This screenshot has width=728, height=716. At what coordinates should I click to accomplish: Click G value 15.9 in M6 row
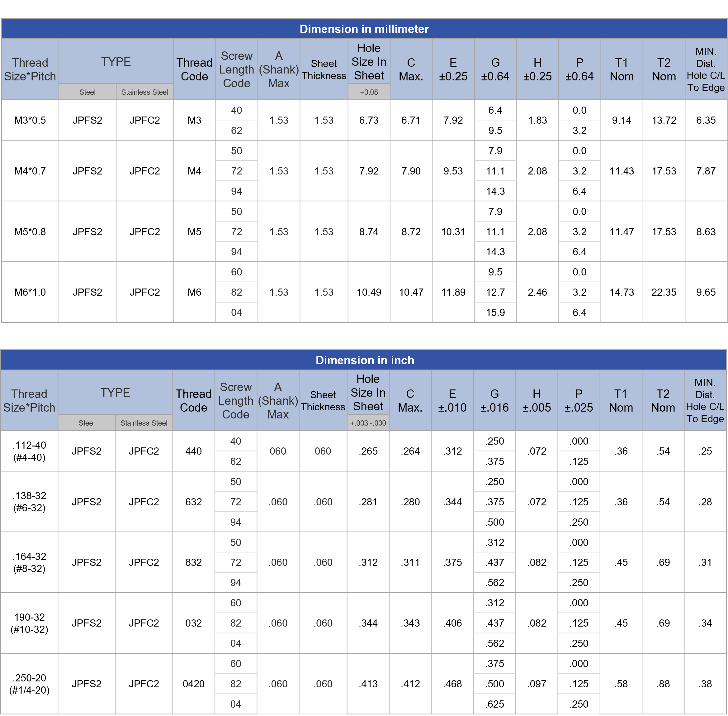coord(495,313)
